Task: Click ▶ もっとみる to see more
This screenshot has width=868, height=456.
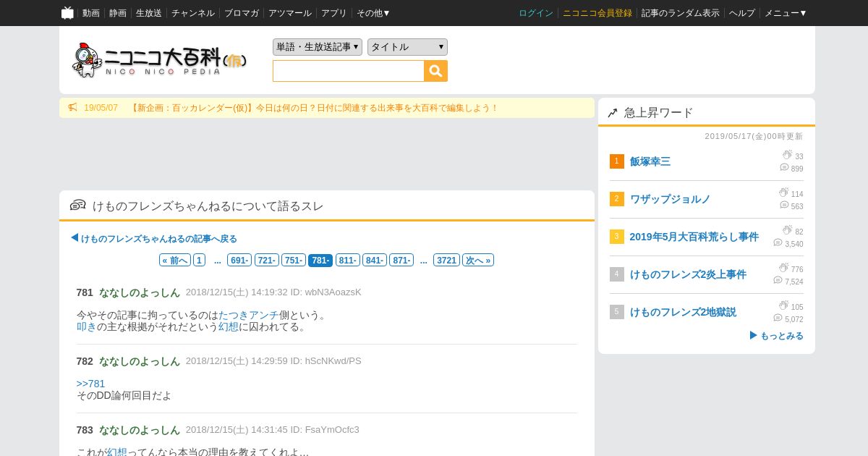Action: 776,336
